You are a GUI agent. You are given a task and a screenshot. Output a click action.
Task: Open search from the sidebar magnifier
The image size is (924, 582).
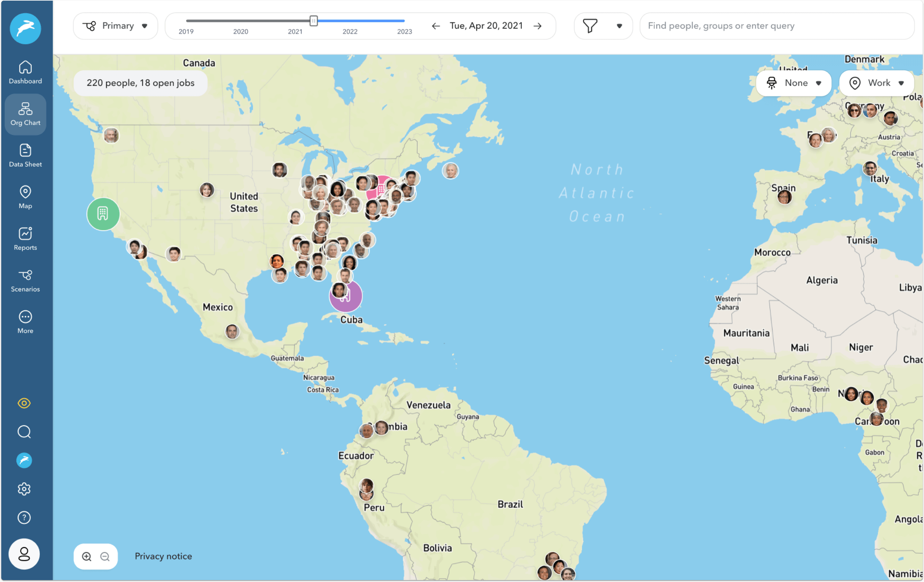pyautogui.click(x=24, y=432)
